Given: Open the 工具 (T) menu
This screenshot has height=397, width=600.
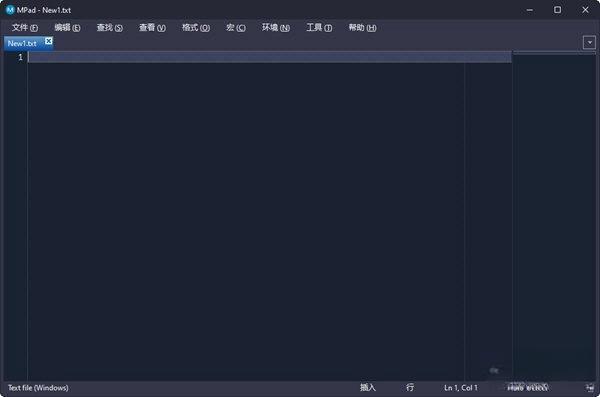Looking at the screenshot, I should click(319, 28).
